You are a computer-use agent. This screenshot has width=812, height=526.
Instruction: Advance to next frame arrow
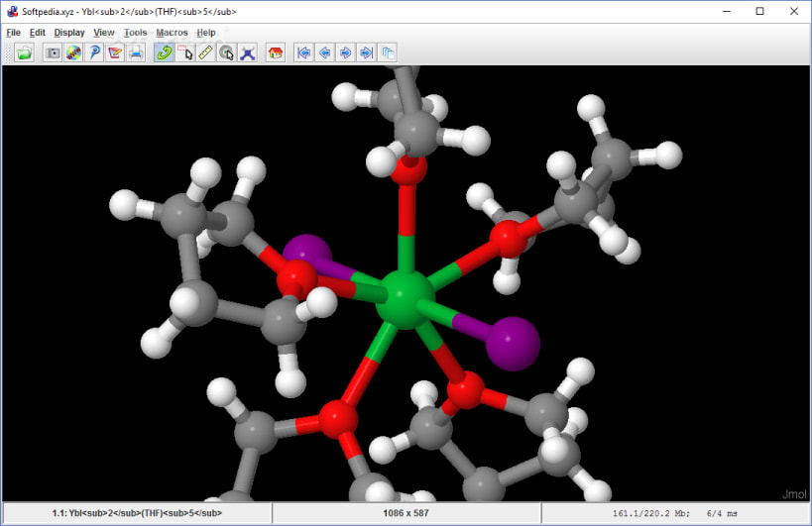pyautogui.click(x=345, y=53)
